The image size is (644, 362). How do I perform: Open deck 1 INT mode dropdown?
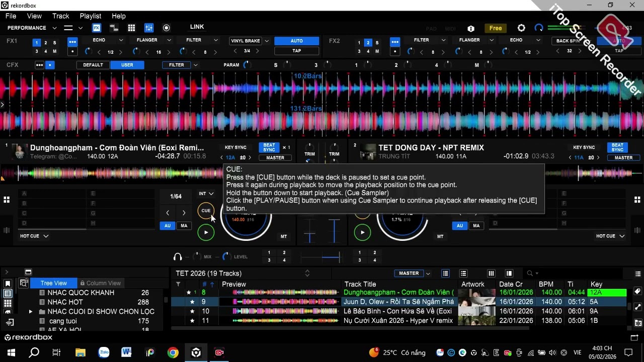206,194
